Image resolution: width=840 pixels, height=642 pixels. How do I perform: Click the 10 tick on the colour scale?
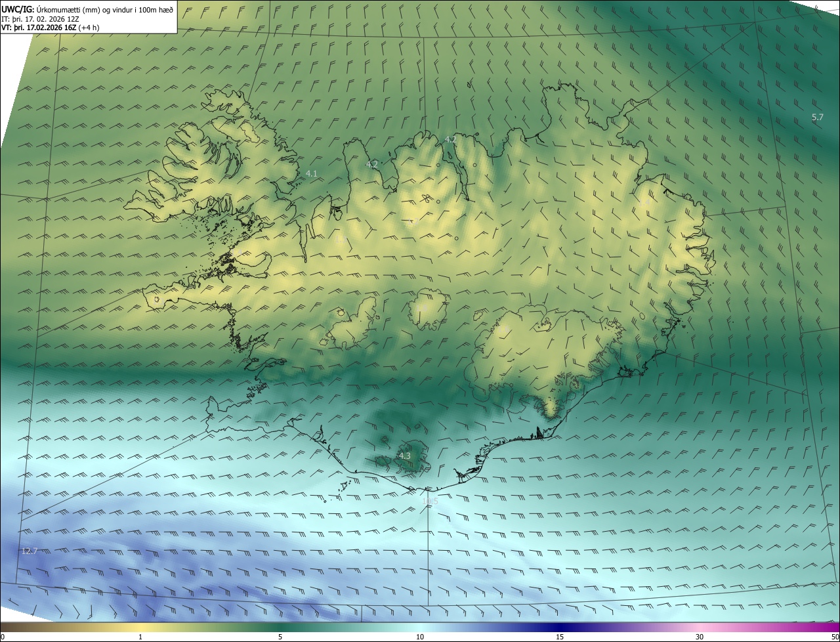click(420, 637)
